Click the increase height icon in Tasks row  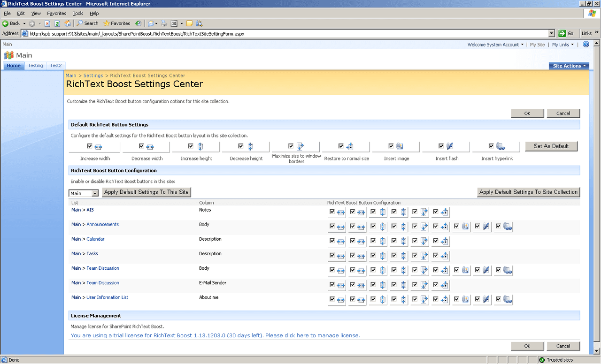coord(383,256)
